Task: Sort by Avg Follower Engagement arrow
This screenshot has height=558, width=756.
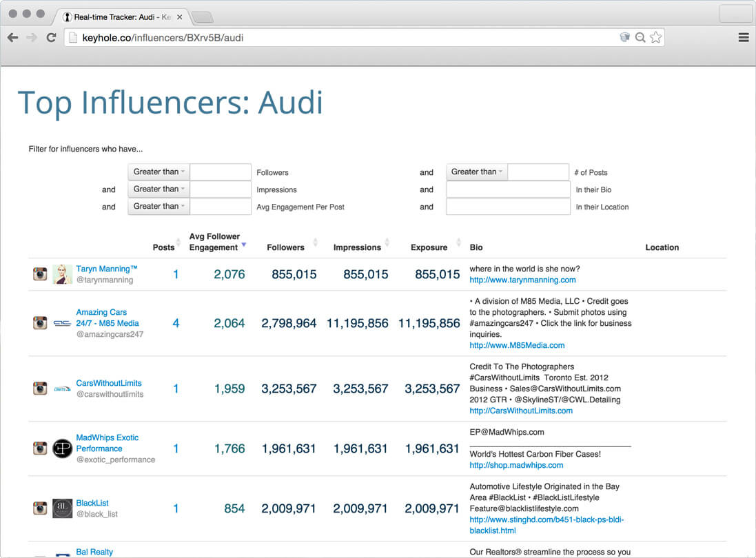Action: point(244,245)
